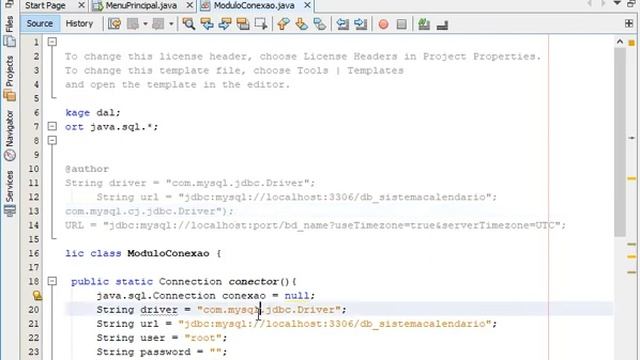This screenshot has height=360, width=640.
Task: Click Find Next Occurrence icon
Action: tap(225, 24)
